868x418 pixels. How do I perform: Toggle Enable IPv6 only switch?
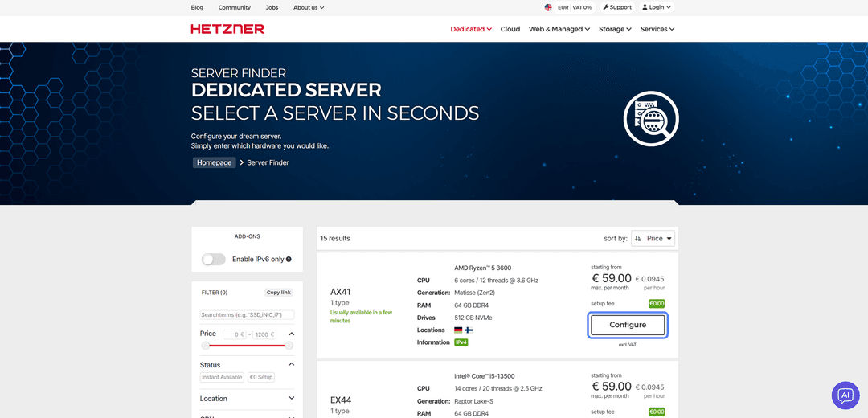click(214, 259)
